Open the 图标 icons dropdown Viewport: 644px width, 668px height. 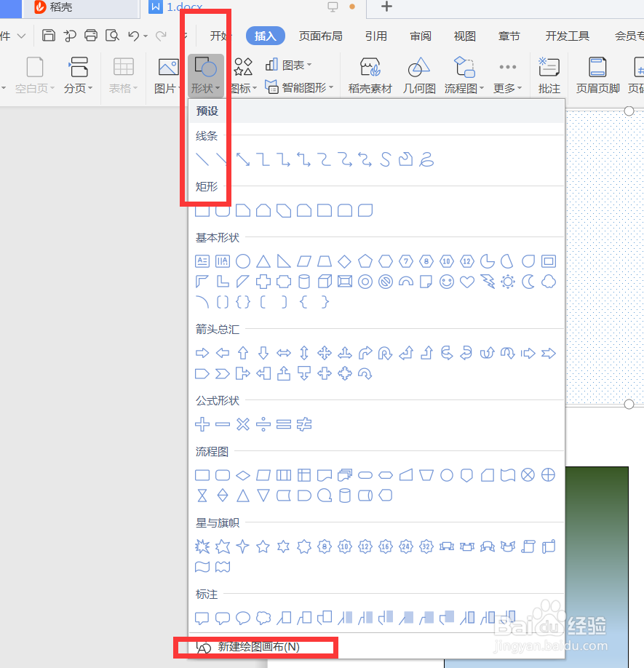click(243, 76)
